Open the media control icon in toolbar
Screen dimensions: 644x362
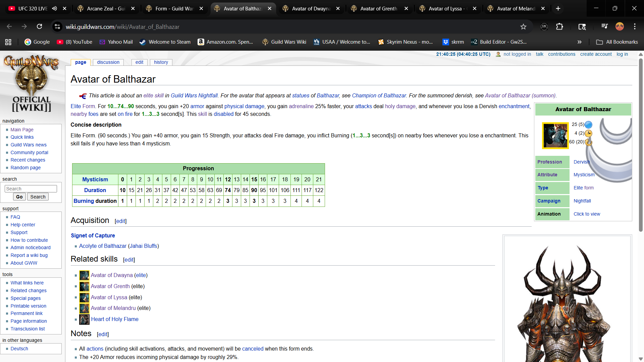click(604, 27)
